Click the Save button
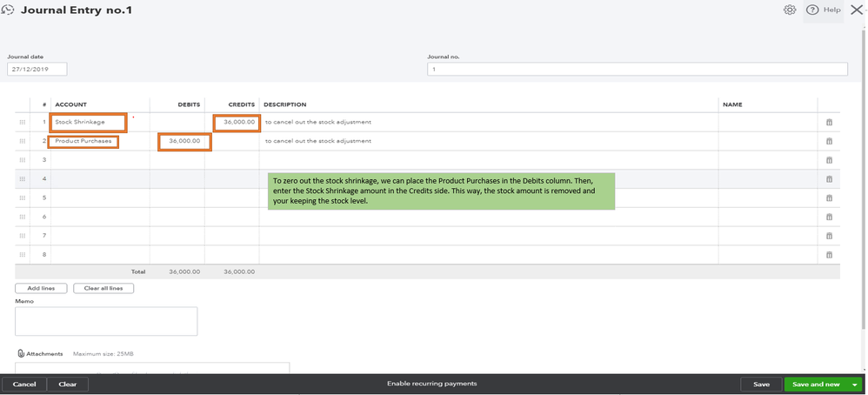 point(761,384)
